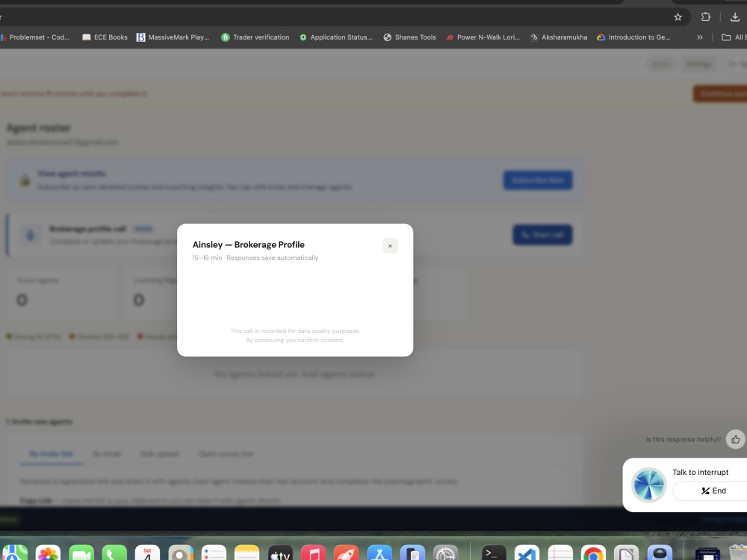Click the blue voice assistant orb
Image resolution: width=747 pixels, height=560 pixels.
pyautogui.click(x=648, y=485)
